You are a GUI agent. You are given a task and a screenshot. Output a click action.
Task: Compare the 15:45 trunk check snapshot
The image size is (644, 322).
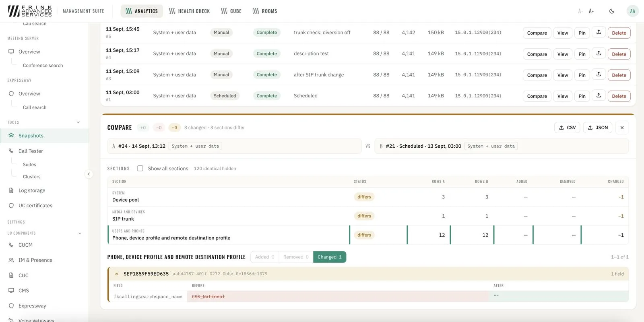pos(537,33)
